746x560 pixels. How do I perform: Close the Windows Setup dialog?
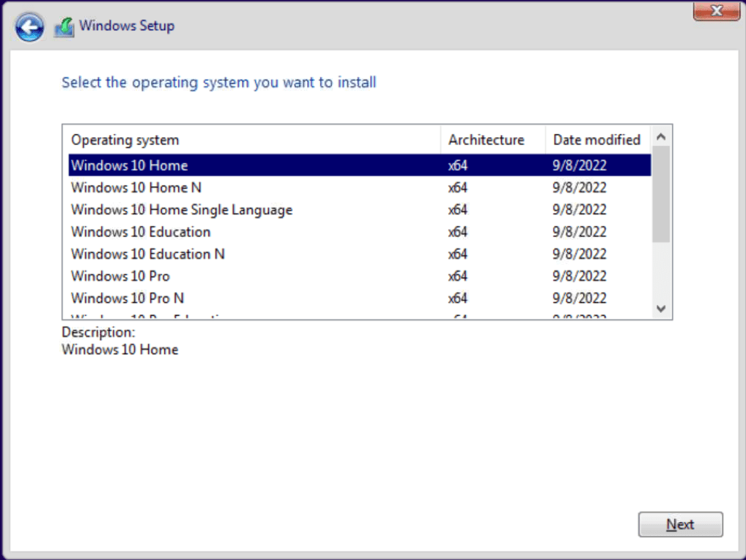pyautogui.click(x=717, y=10)
